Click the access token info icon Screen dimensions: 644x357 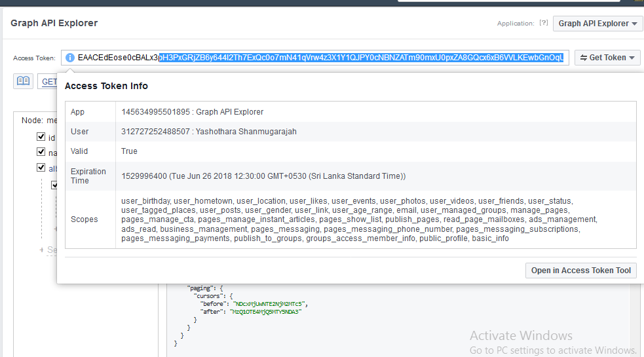[70, 58]
